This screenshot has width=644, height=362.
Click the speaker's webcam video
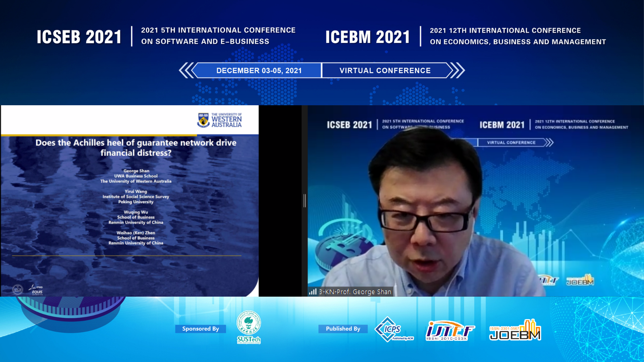click(x=476, y=201)
